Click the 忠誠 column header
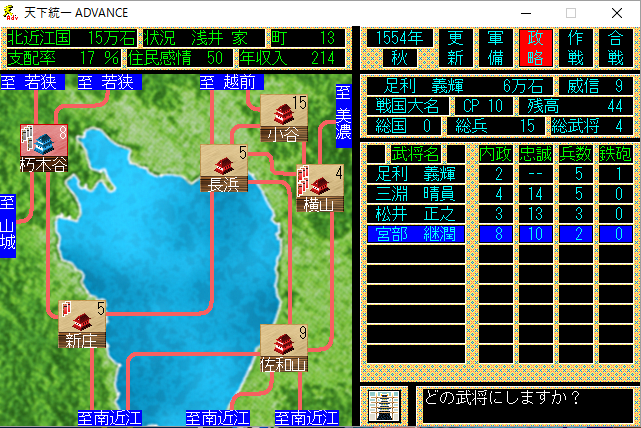This screenshot has height=428, width=641. pyautogui.click(x=536, y=154)
